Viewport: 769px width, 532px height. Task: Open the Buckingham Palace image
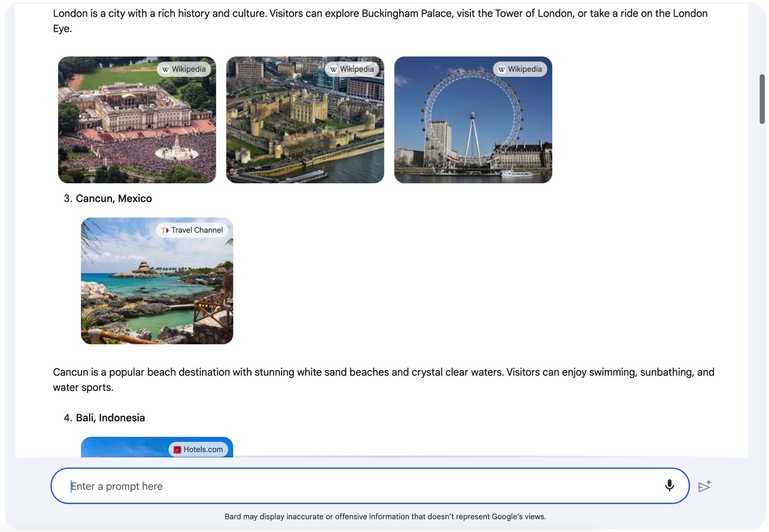(137, 120)
